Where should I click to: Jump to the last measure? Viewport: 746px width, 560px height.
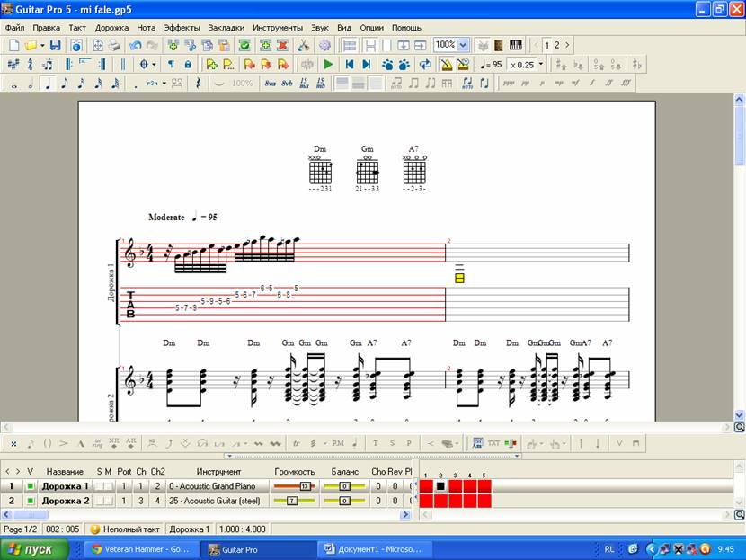tap(367, 64)
